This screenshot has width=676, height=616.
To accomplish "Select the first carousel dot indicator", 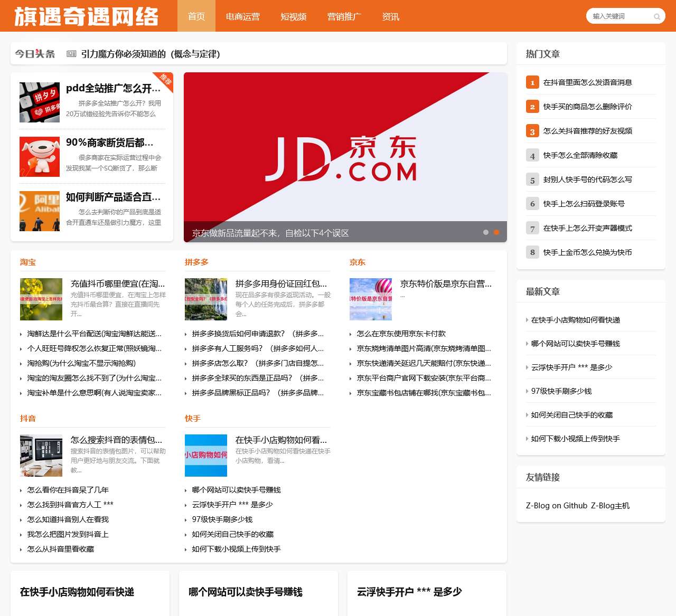I will pos(486,232).
